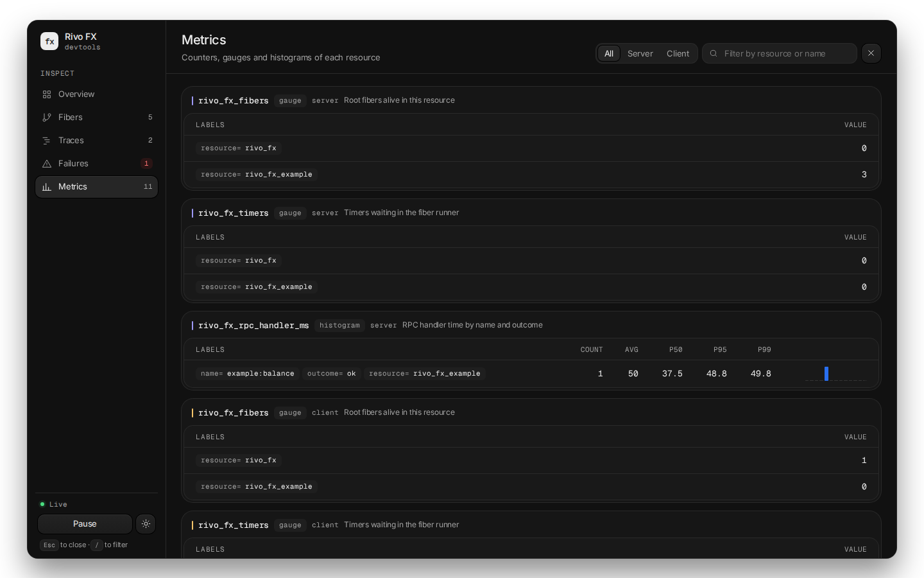Click the Metrics count badge 11
924x578 pixels.
pos(148,187)
